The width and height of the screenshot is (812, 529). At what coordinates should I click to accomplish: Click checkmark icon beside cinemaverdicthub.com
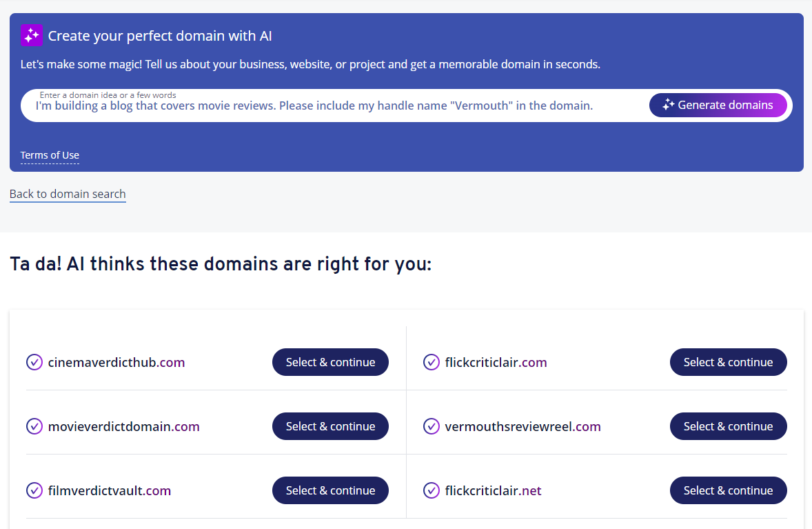coord(34,362)
